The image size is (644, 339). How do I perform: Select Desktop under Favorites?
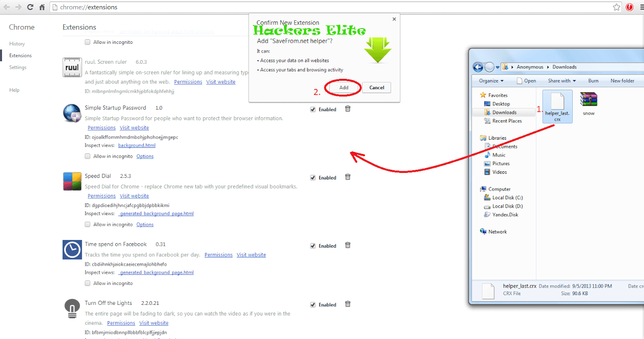coord(501,104)
